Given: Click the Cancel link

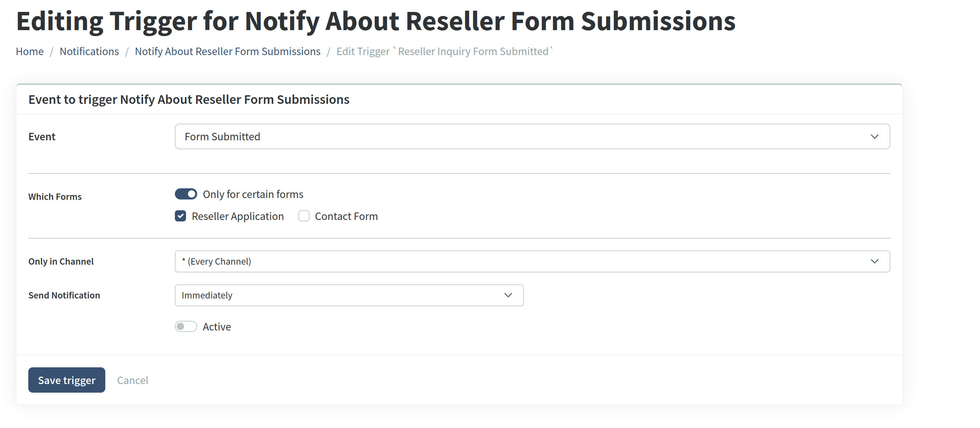Looking at the screenshot, I should click(x=132, y=380).
